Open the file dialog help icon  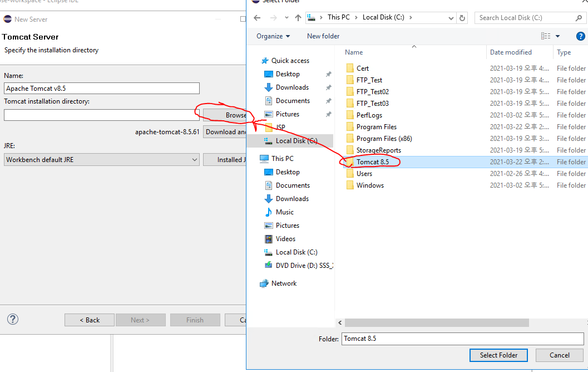(580, 36)
